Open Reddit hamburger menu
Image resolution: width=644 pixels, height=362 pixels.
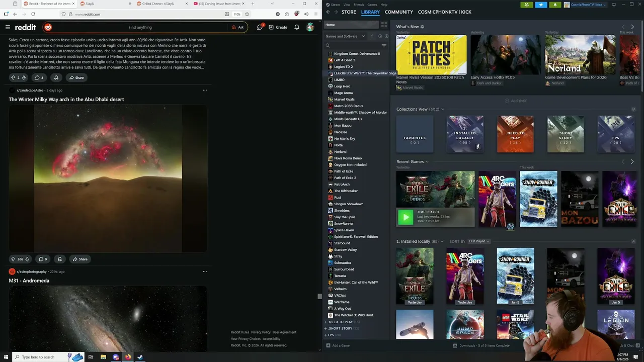(x=8, y=27)
